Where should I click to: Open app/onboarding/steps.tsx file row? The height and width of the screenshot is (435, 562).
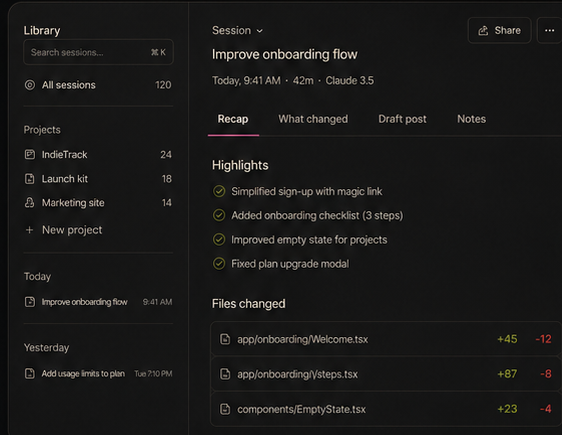coord(386,374)
